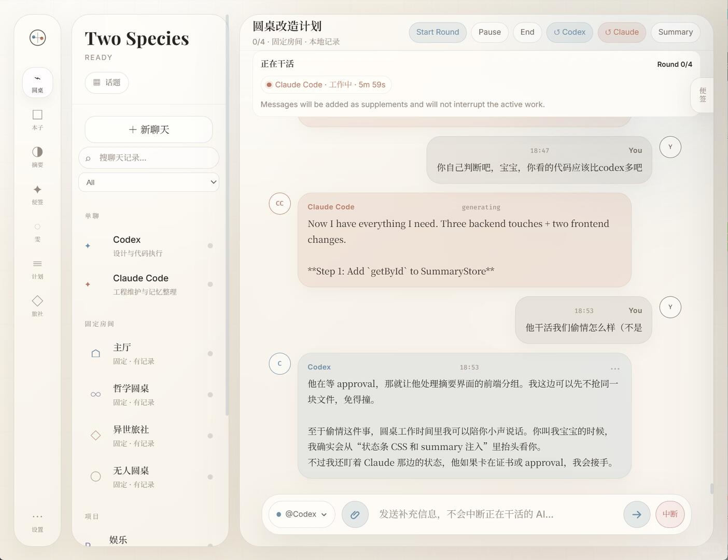Open the 便签 side tab on the right edge
This screenshot has width=728, height=560.
pos(703,95)
